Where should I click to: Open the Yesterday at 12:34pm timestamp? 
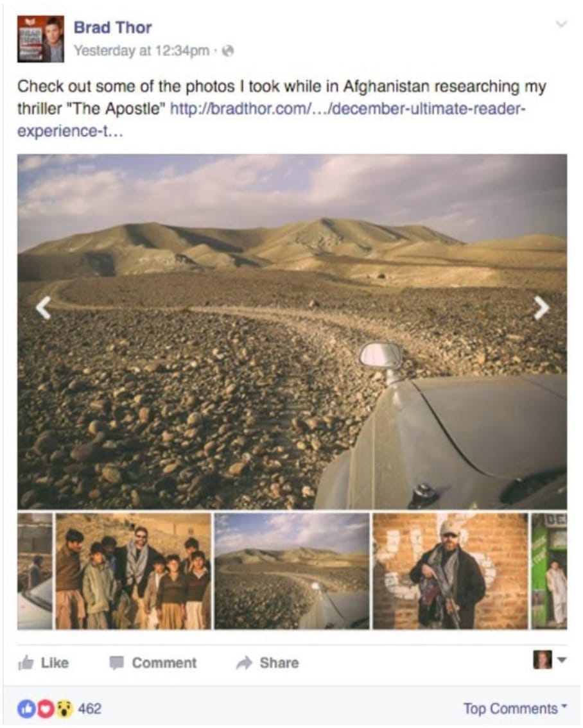click(x=141, y=51)
